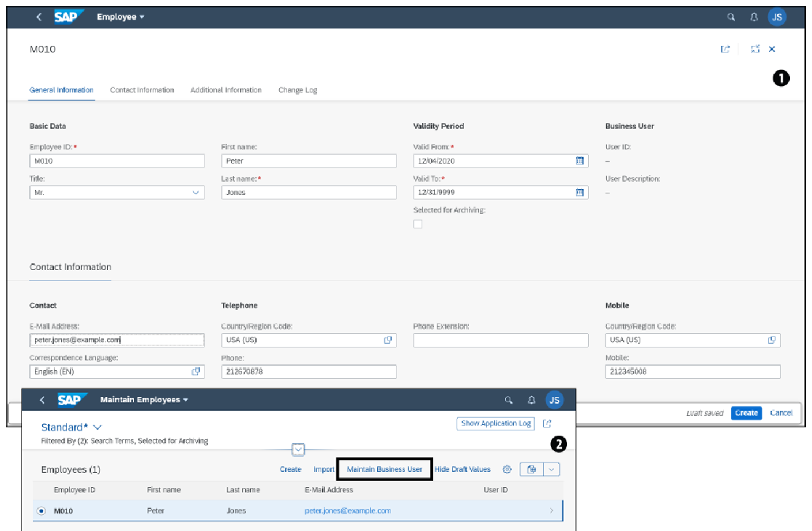The width and height of the screenshot is (812, 531).
Task: Click the JS user avatar
Action: (x=777, y=17)
